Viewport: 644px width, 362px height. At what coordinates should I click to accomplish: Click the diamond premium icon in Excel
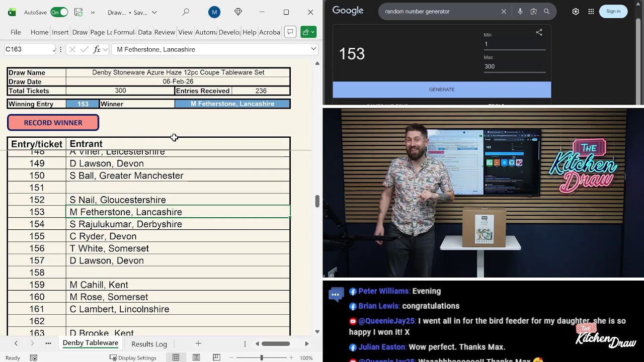[x=238, y=12]
